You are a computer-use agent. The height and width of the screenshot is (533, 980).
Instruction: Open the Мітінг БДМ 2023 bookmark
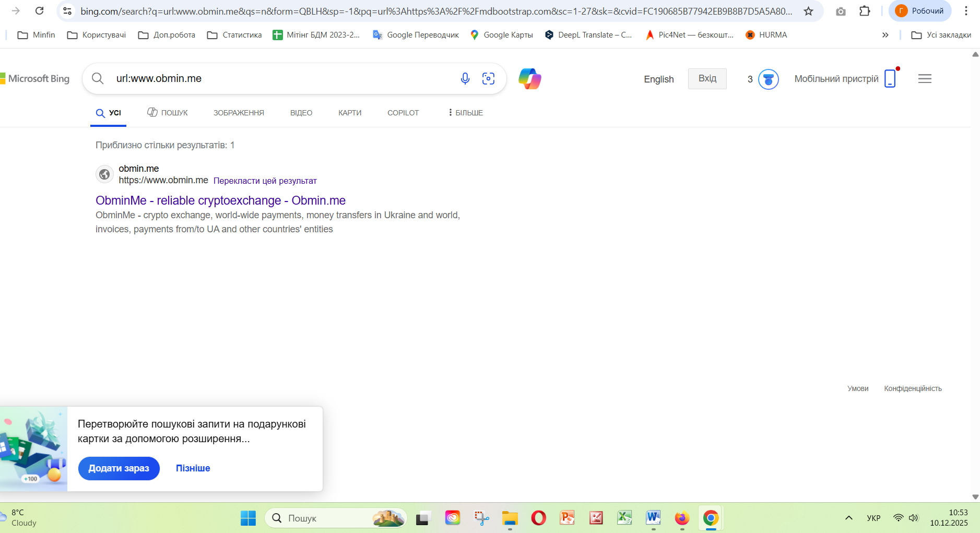tap(316, 35)
